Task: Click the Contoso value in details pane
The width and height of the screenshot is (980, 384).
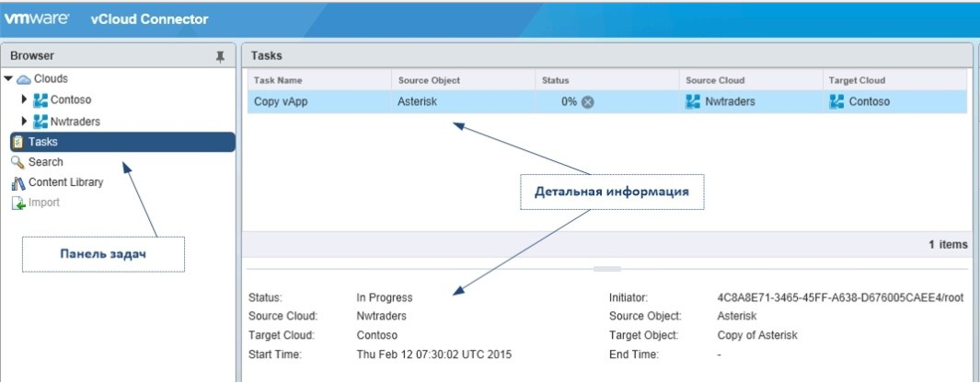Action: coord(377,335)
